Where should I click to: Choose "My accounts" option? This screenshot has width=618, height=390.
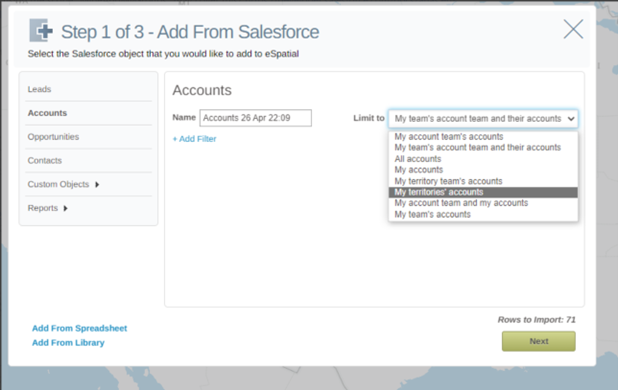click(x=483, y=170)
